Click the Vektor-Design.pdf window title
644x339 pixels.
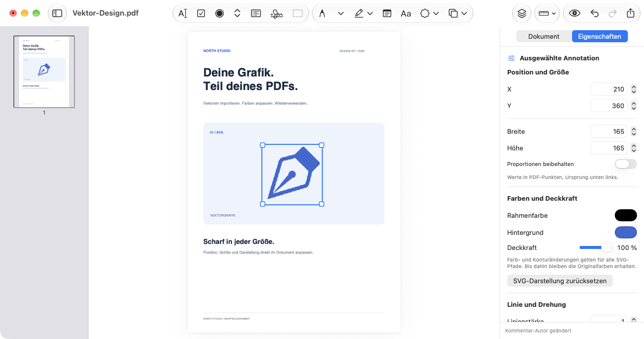click(x=106, y=13)
